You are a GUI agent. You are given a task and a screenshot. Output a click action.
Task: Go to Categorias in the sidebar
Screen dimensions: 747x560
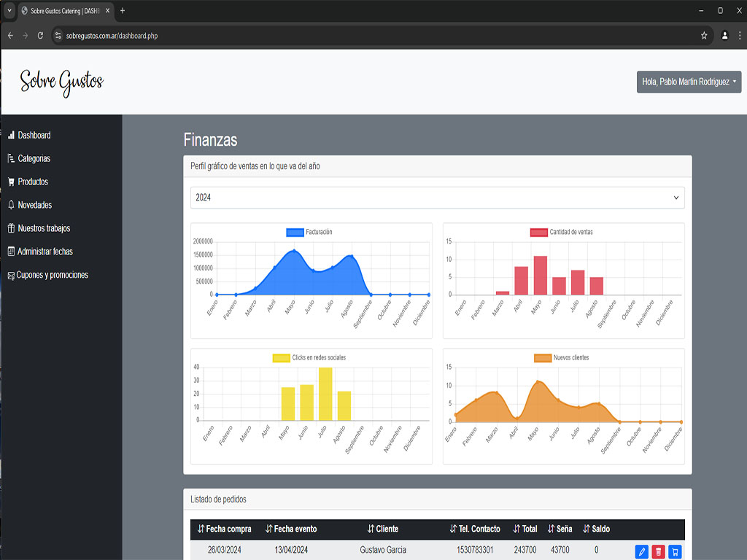[34, 158]
